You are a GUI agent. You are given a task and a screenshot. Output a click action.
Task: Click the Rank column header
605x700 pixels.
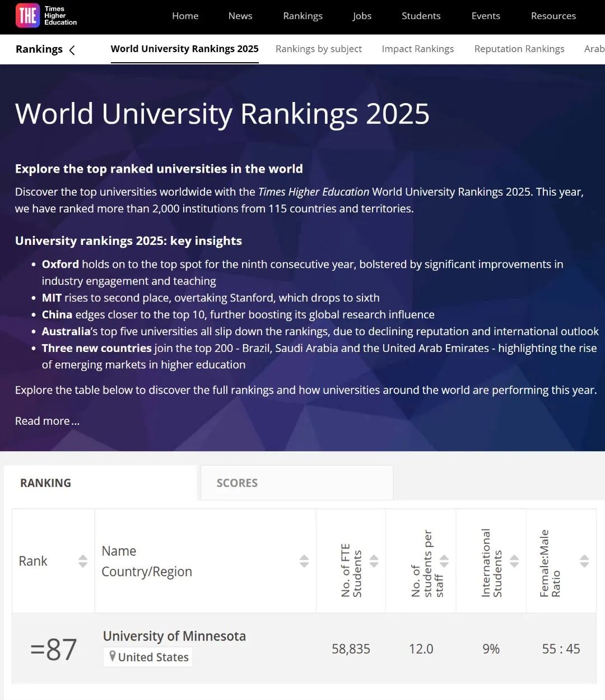(33, 561)
